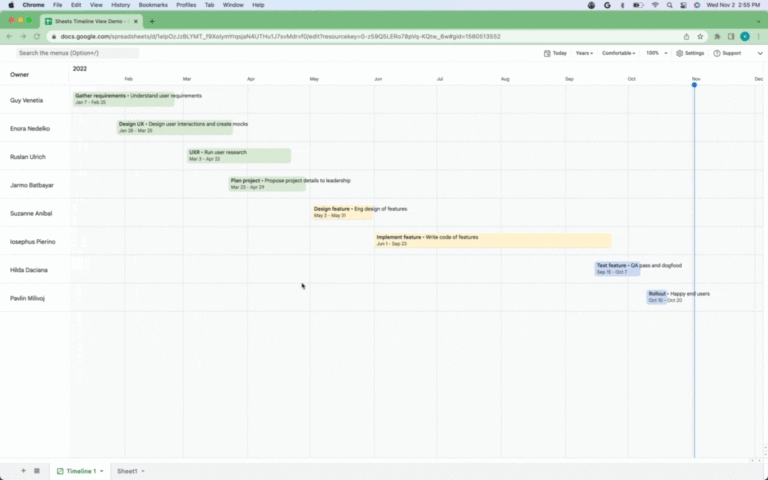Click the Settings button label
The height and width of the screenshot is (480, 768).
694,53
